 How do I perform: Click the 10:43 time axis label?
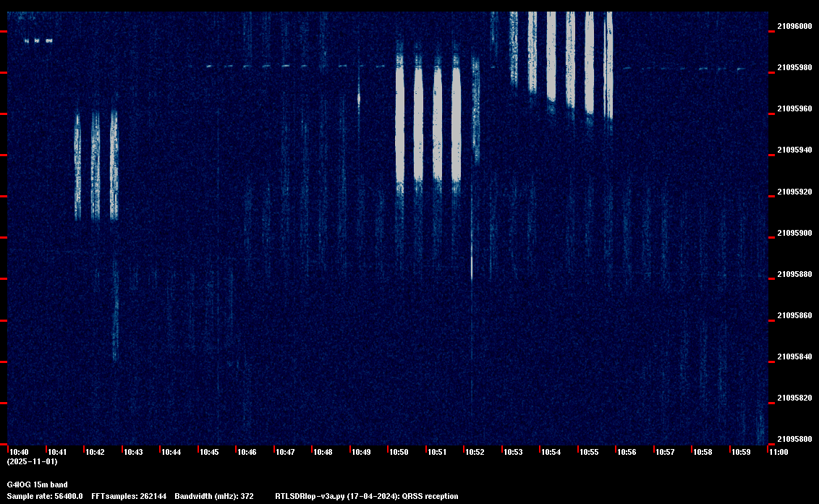[133, 452]
